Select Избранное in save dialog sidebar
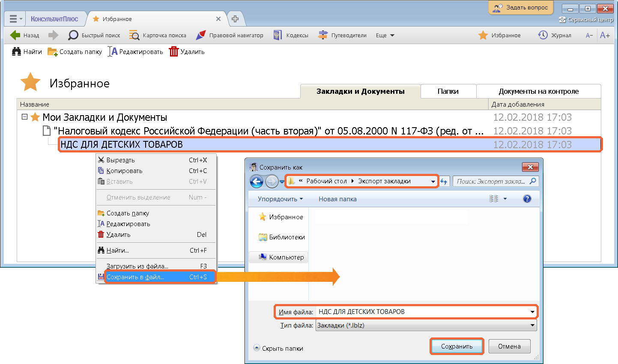618x364 pixels. (281, 217)
